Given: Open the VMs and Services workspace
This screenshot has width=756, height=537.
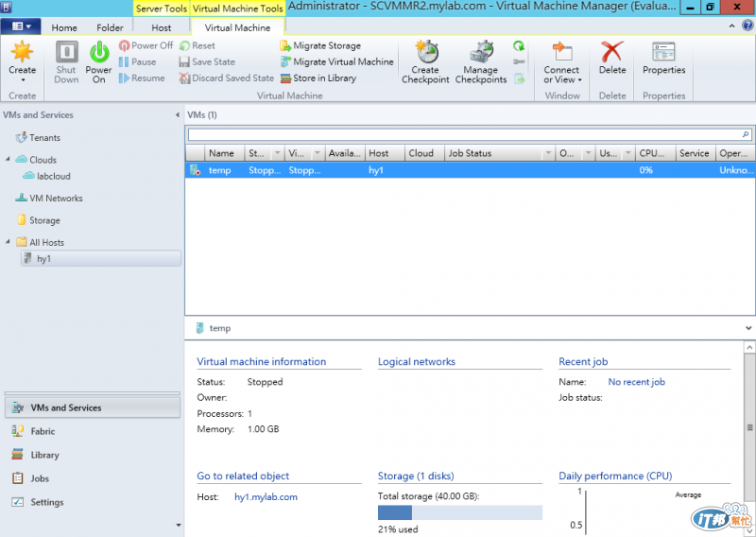Looking at the screenshot, I should pos(93,407).
